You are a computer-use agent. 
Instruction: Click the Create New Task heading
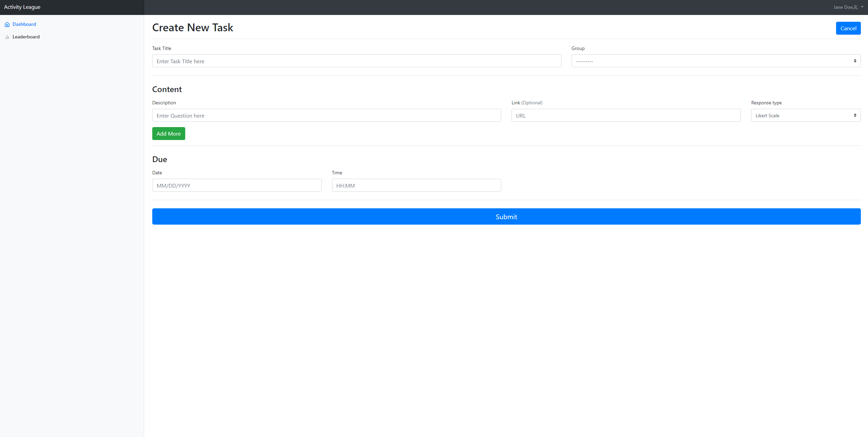[192, 28]
